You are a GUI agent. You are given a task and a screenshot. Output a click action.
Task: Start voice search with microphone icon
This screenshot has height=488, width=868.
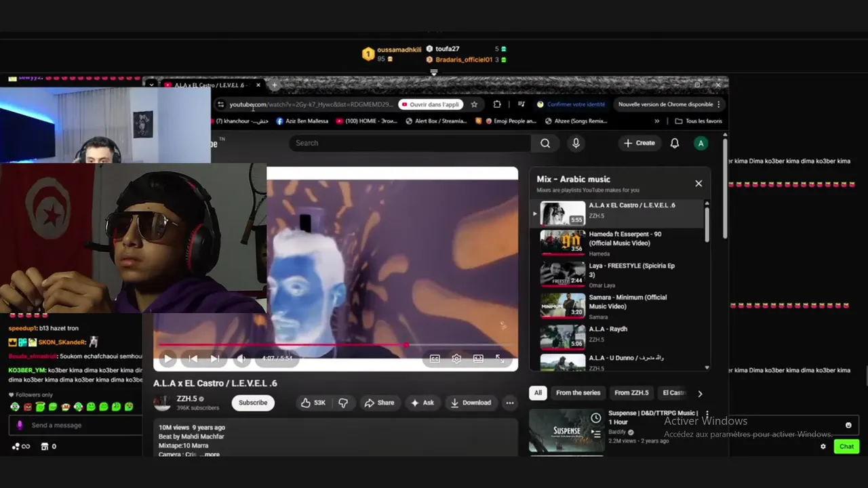tap(576, 143)
